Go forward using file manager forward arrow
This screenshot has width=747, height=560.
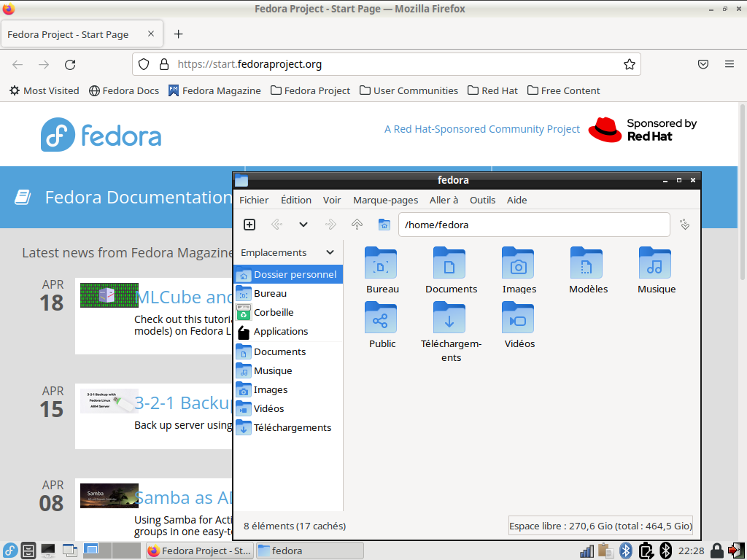[330, 225]
